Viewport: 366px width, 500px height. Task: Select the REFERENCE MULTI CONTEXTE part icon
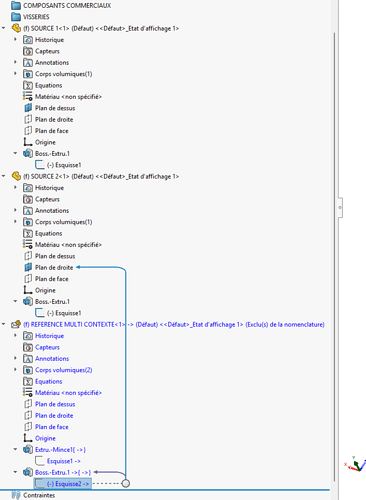point(16,324)
